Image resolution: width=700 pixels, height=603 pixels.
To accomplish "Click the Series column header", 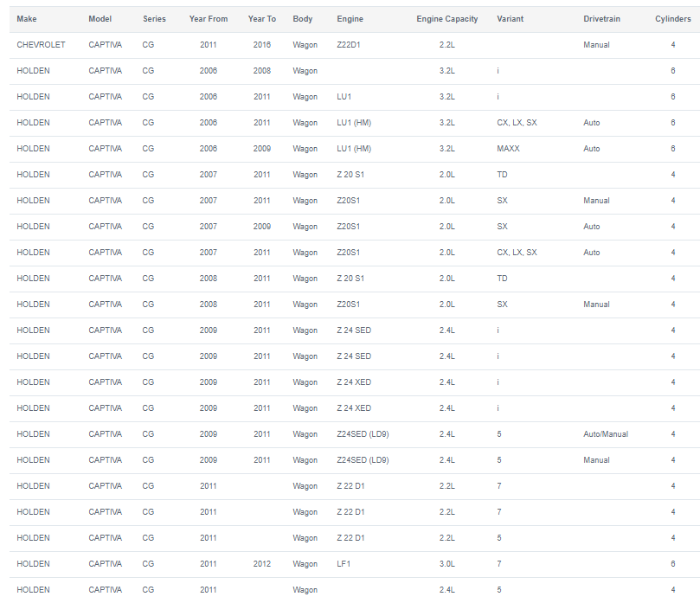I will pos(155,19).
